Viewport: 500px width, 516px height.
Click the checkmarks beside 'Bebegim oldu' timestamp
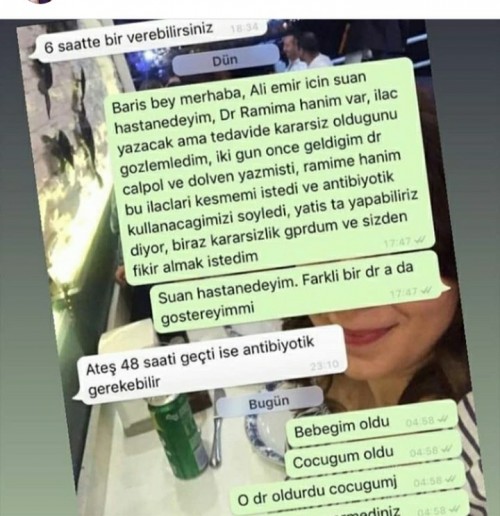[x=443, y=420]
